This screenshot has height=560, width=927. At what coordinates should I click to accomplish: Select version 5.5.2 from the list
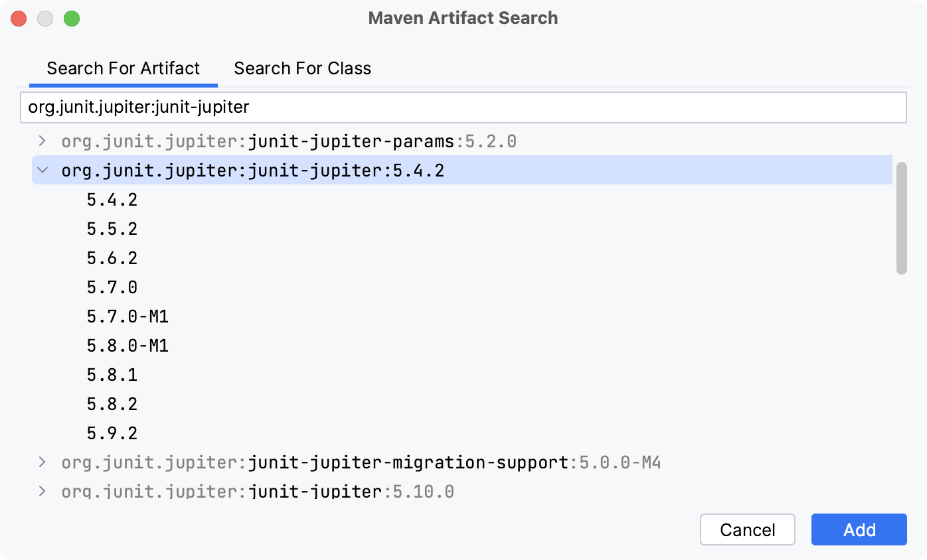(x=112, y=228)
